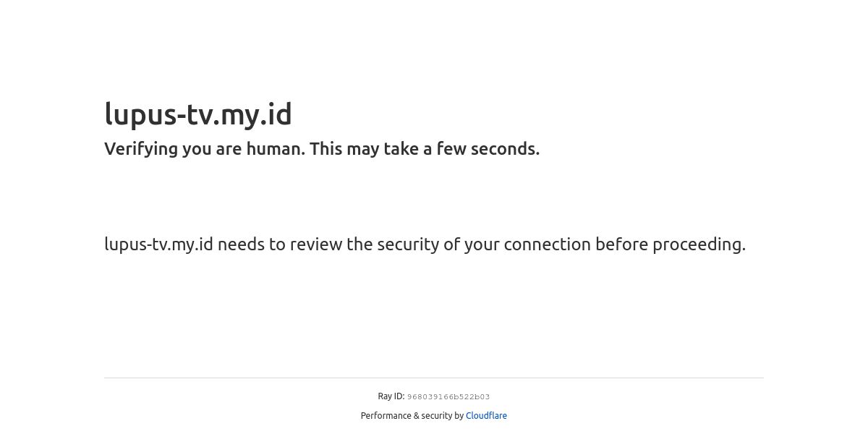Viewport: 868px width, 434px height.
Task: Click the word 'Performance' in the footer
Action: 386,416
